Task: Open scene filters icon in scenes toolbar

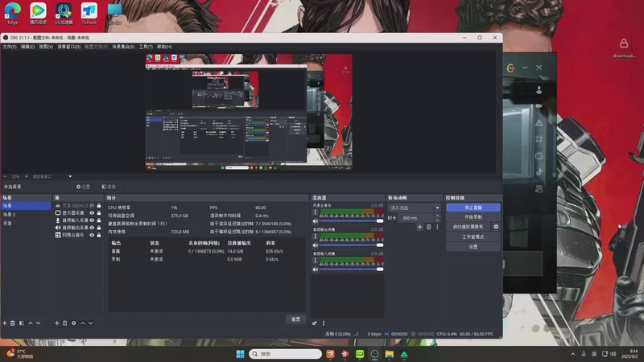Action: 22,323
